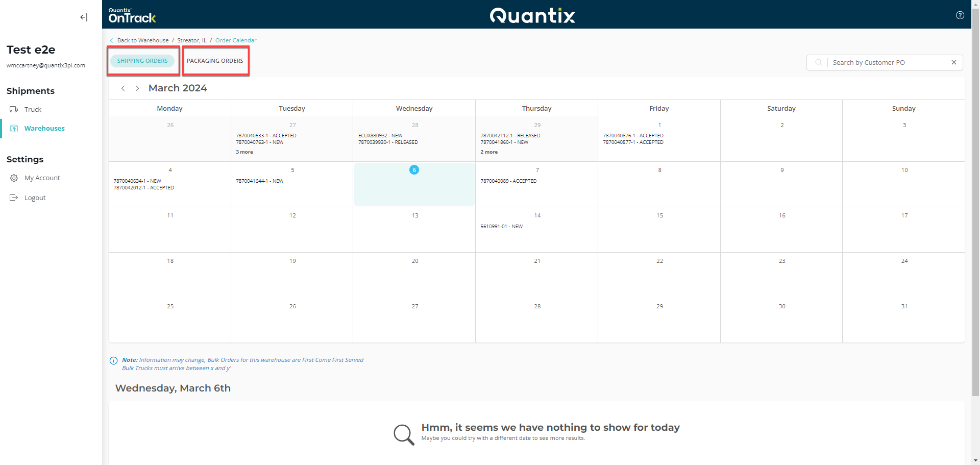This screenshot has height=465, width=980.
Task: Open help using the question mark icon
Action: click(960, 15)
